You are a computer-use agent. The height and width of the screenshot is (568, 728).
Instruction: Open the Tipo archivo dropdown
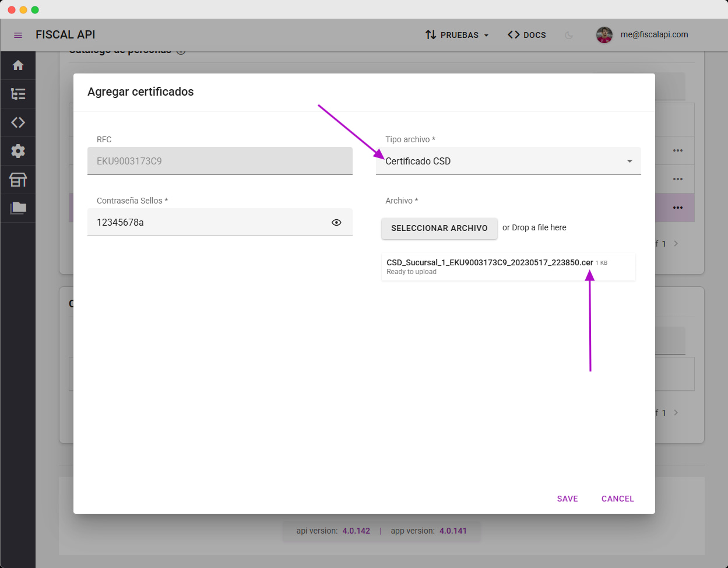click(x=508, y=161)
